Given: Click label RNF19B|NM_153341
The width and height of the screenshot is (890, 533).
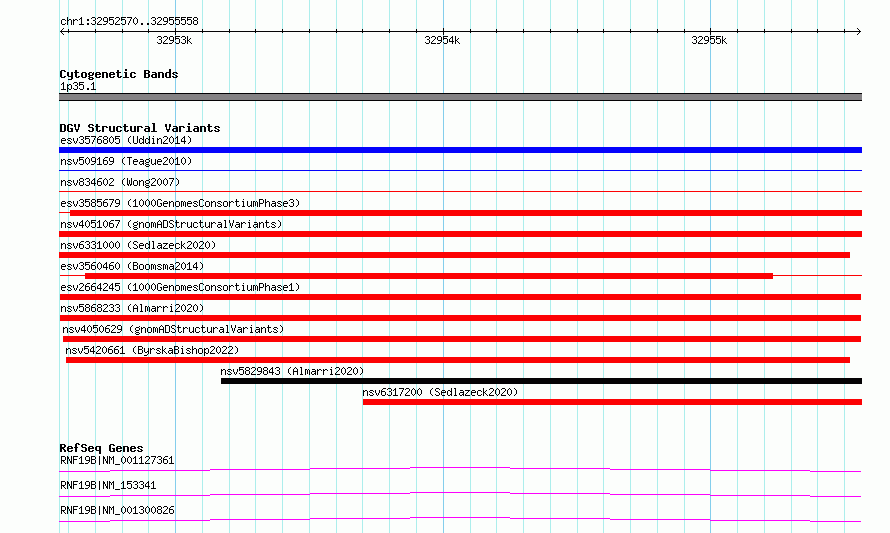Looking at the screenshot, I should [108, 485].
